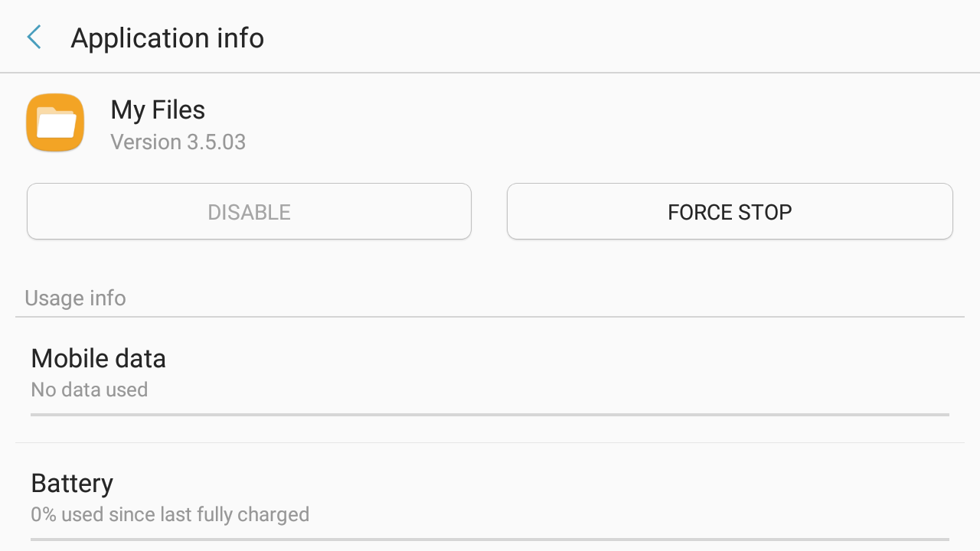
Task: Tap the back arrow icon
Action: [34, 37]
